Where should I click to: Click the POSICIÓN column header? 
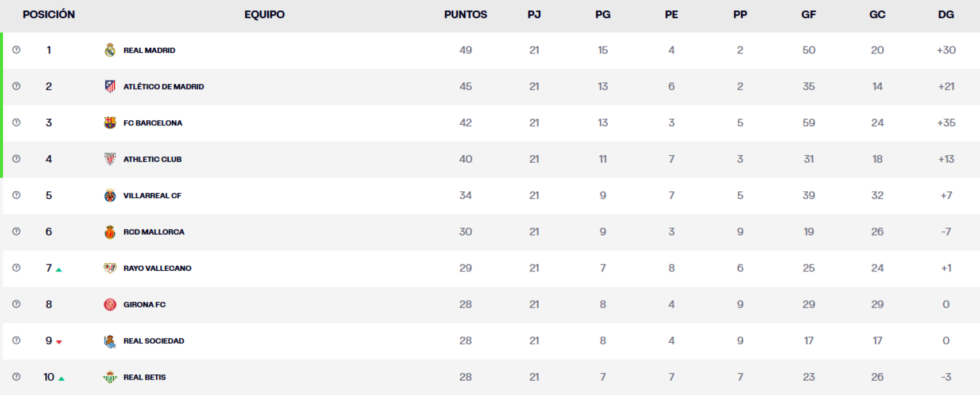point(49,14)
